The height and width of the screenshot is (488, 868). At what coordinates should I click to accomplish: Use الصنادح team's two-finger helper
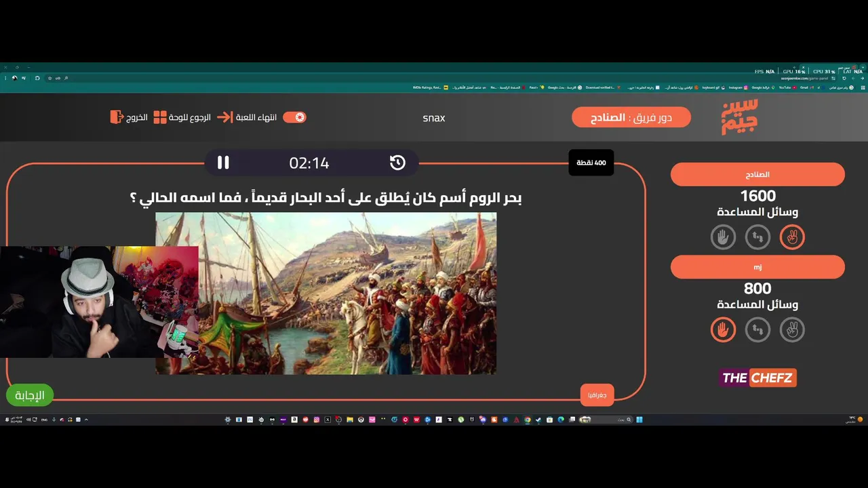point(792,237)
